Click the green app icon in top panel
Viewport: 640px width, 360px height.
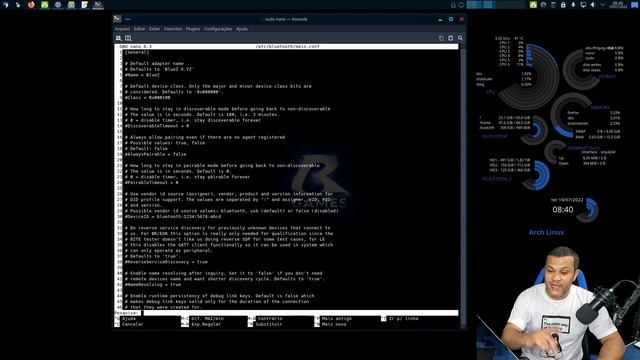click(44, 5)
